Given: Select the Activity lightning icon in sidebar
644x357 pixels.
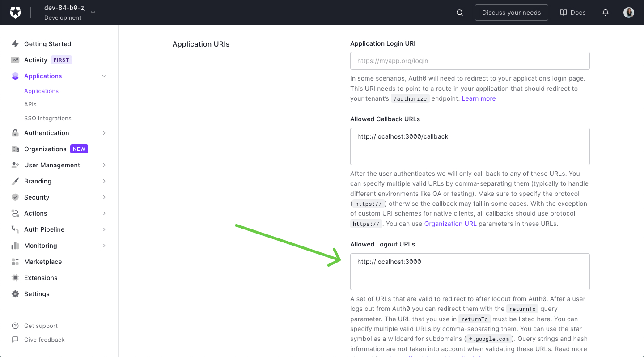Looking at the screenshot, I should point(15,59).
